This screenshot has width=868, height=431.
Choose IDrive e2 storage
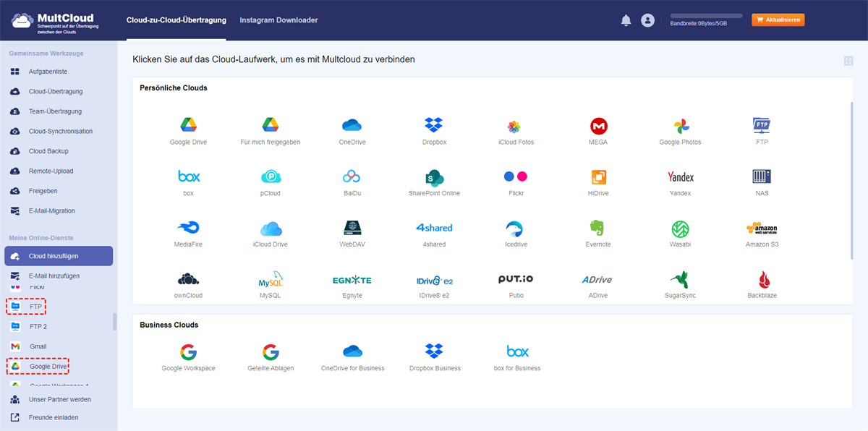point(434,285)
